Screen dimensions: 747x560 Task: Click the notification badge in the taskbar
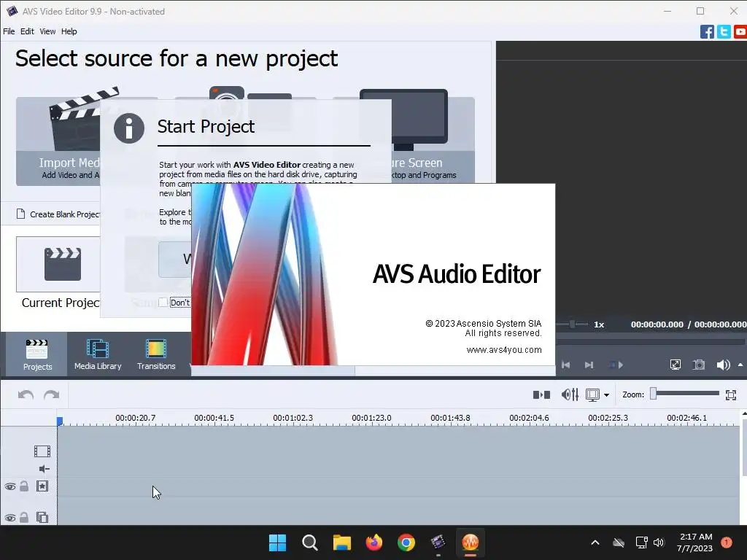[x=726, y=542]
